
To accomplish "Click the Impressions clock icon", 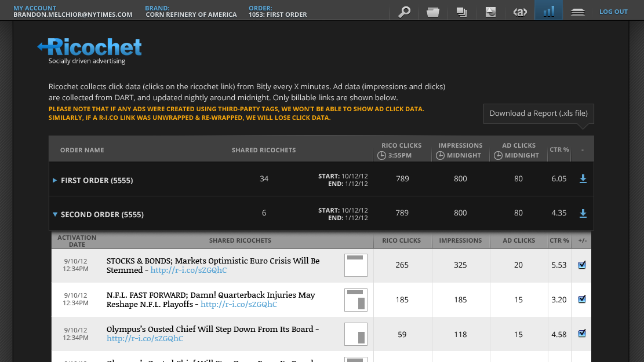I will point(440,155).
